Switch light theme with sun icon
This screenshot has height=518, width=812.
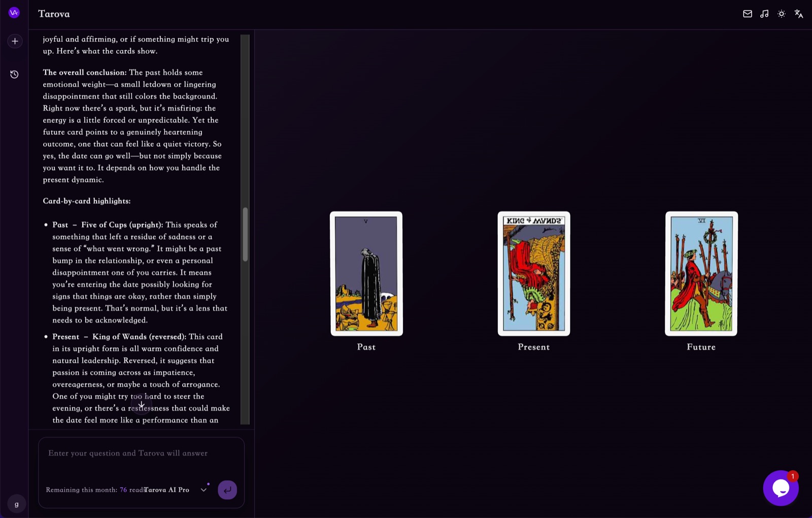782,14
